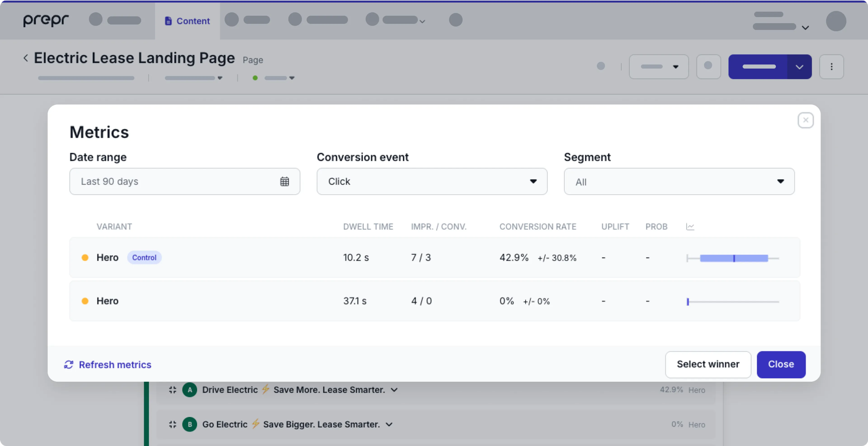Click the 7 / 3 impressions value
Screen dimensions: 868x446
pos(421,258)
